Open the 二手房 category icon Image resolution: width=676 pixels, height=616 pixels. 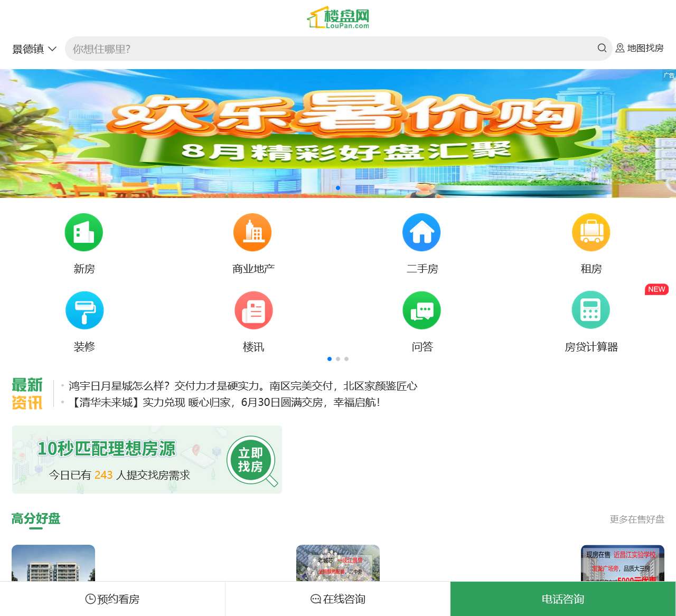tap(421, 232)
